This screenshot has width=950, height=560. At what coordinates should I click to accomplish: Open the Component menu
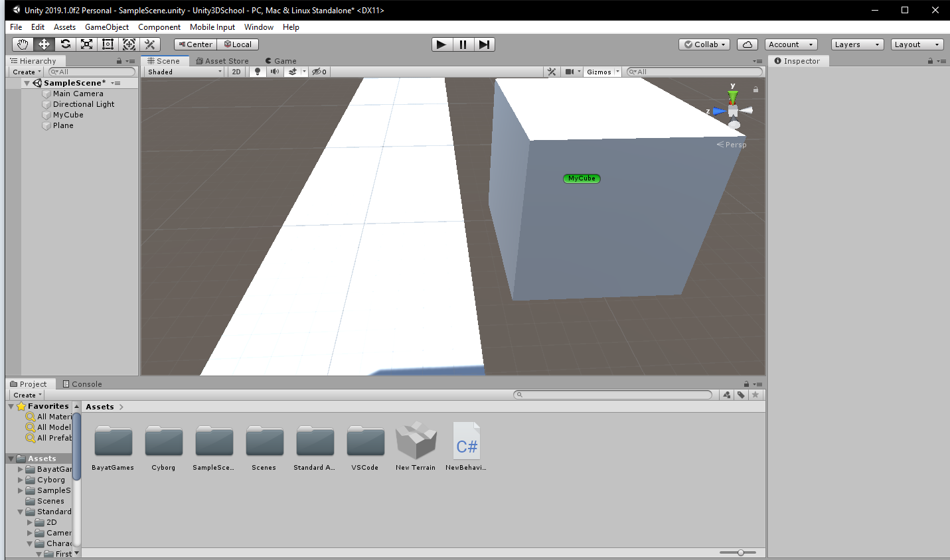159,27
